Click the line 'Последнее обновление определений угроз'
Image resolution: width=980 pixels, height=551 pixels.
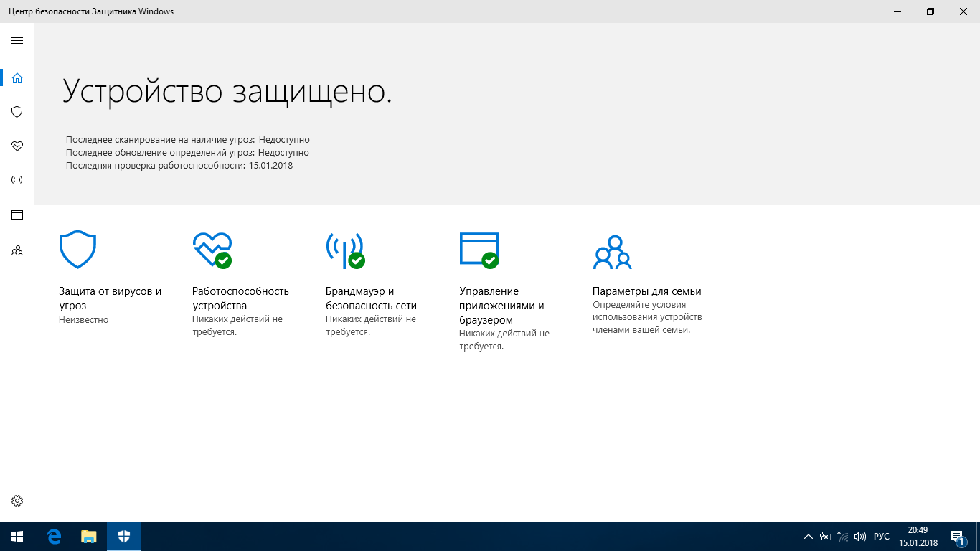tap(187, 153)
